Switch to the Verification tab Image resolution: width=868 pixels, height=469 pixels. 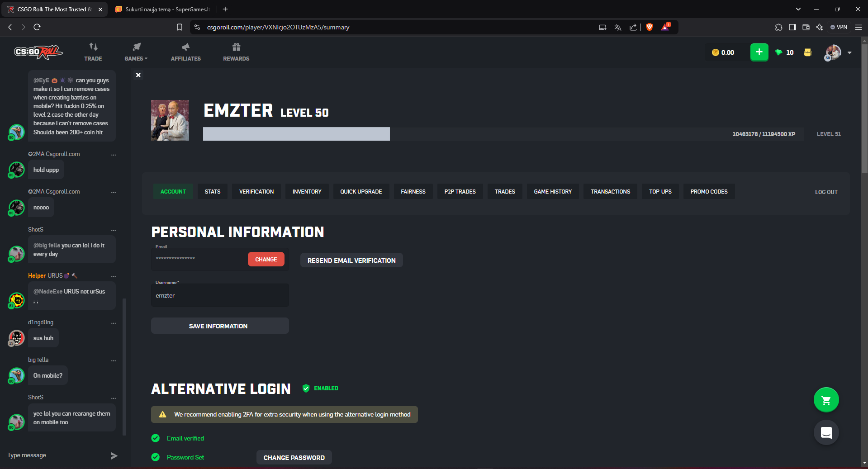click(256, 192)
